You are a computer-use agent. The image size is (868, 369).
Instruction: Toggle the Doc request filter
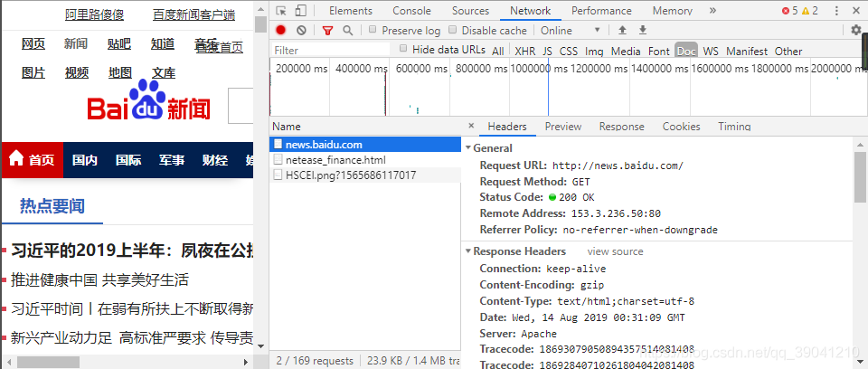[686, 51]
